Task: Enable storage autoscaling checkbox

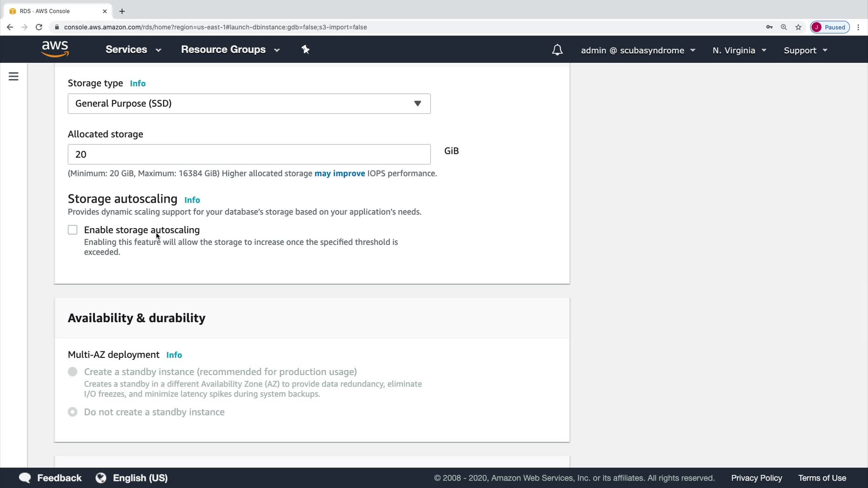Action: point(73,230)
